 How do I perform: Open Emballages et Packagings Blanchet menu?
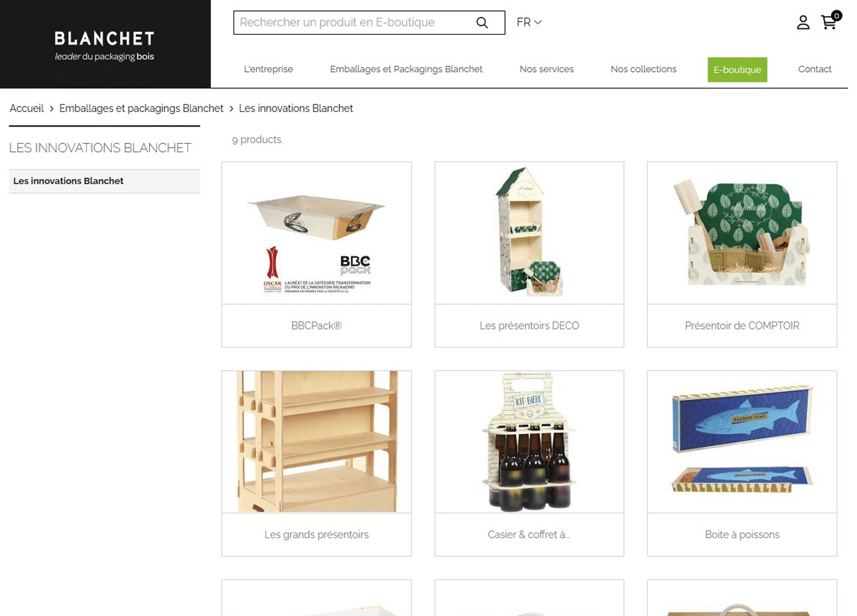(406, 69)
